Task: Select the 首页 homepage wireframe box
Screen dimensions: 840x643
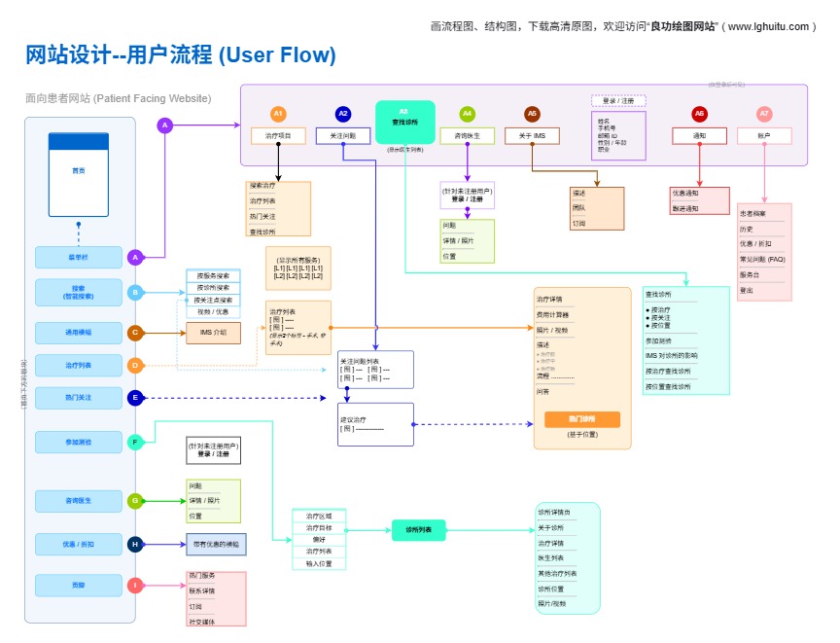Action: [x=79, y=175]
